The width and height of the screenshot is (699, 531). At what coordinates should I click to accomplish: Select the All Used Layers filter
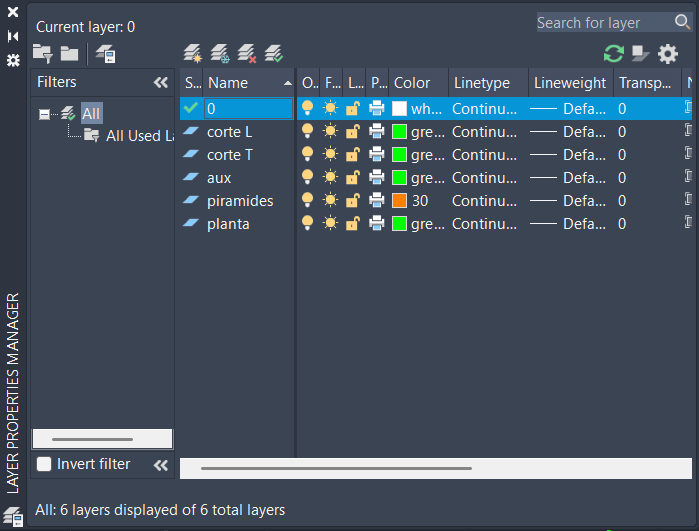(132, 136)
